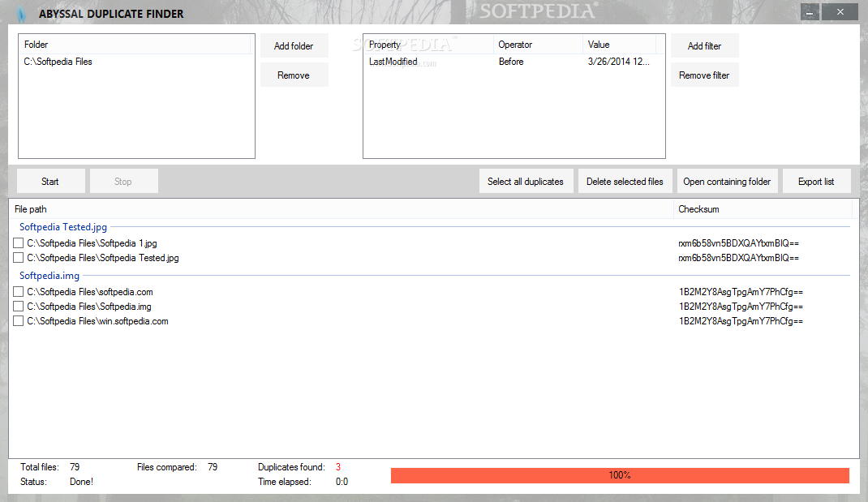Click the Files compared value 79
Screen dimensions: 868x502
[213, 467]
